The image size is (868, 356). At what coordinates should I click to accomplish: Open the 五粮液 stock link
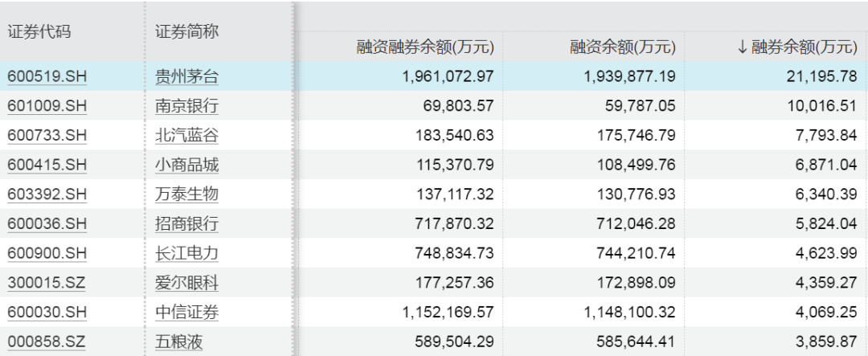[x=178, y=342]
